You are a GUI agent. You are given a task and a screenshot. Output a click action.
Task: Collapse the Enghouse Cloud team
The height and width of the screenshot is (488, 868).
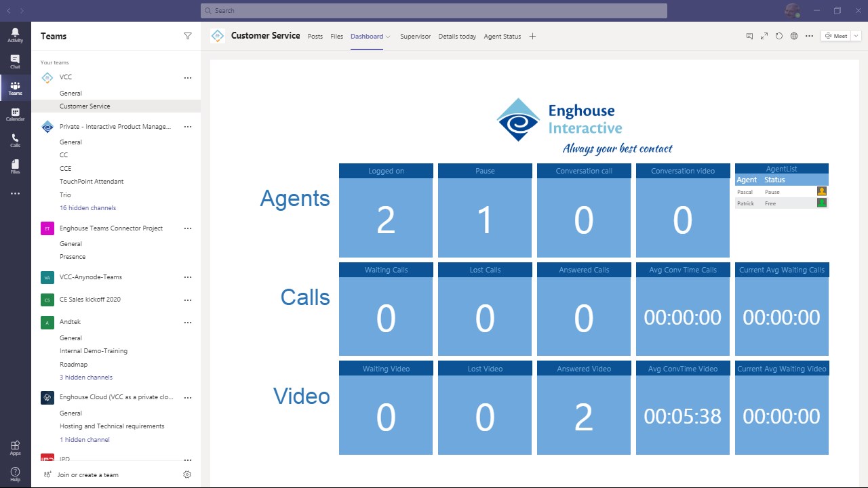click(x=117, y=397)
